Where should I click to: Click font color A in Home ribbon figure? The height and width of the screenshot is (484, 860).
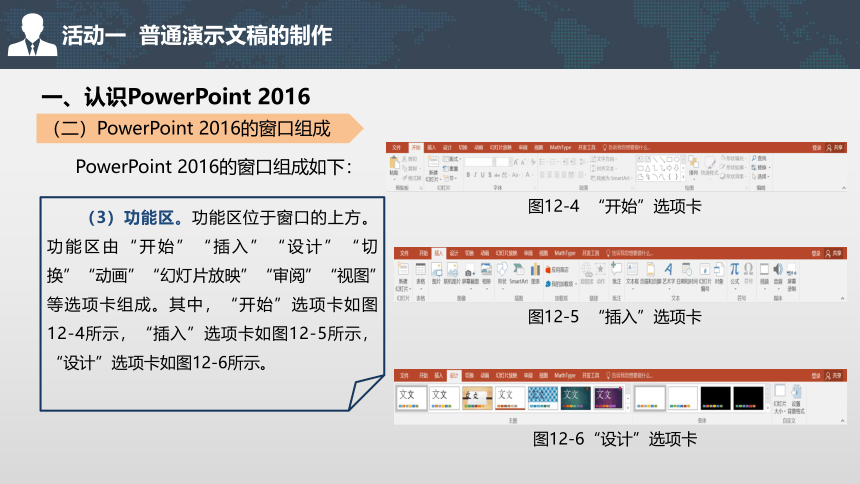528,175
